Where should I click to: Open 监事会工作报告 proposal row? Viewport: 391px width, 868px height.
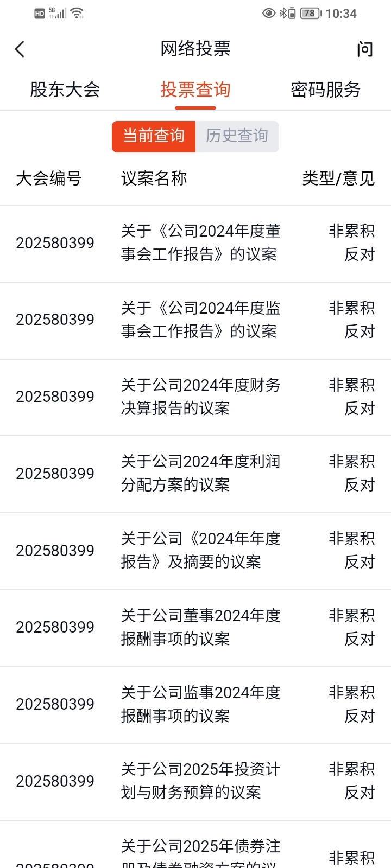coord(195,321)
